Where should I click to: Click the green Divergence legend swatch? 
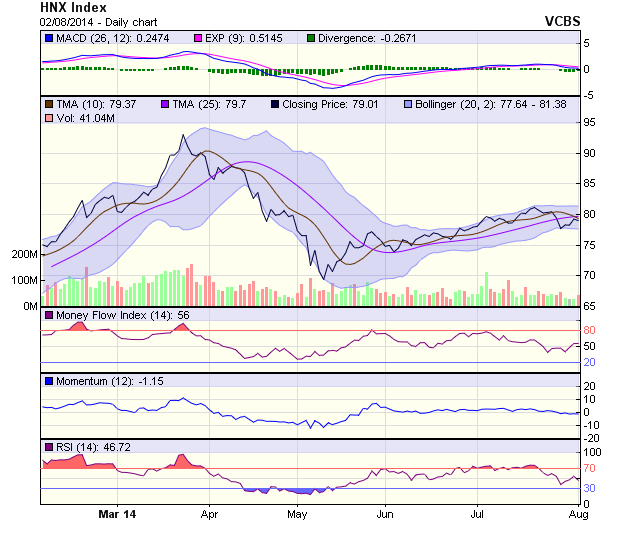point(312,38)
